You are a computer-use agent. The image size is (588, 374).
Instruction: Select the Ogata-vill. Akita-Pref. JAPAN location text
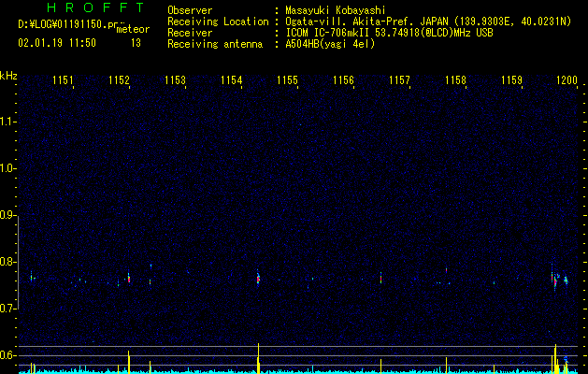click(x=428, y=22)
